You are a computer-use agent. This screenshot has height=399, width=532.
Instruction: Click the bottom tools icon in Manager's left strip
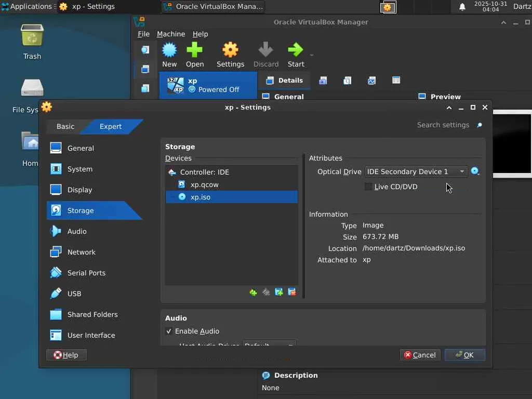pyautogui.click(x=145, y=88)
